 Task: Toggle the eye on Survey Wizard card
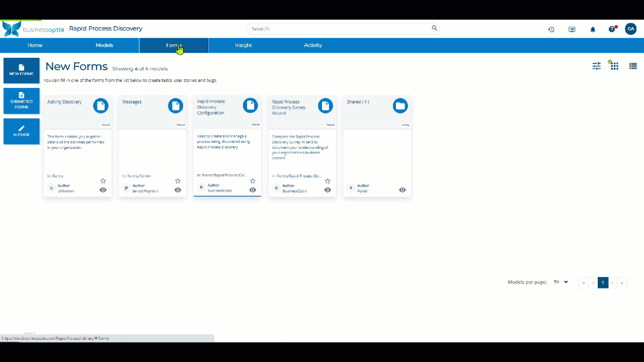(x=328, y=190)
